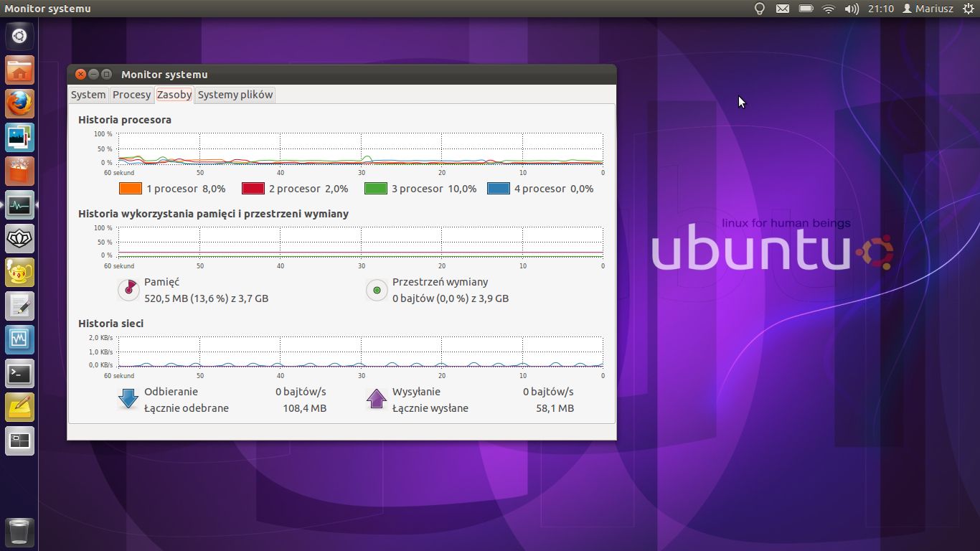Click the Pamięć label

pyautogui.click(x=162, y=282)
